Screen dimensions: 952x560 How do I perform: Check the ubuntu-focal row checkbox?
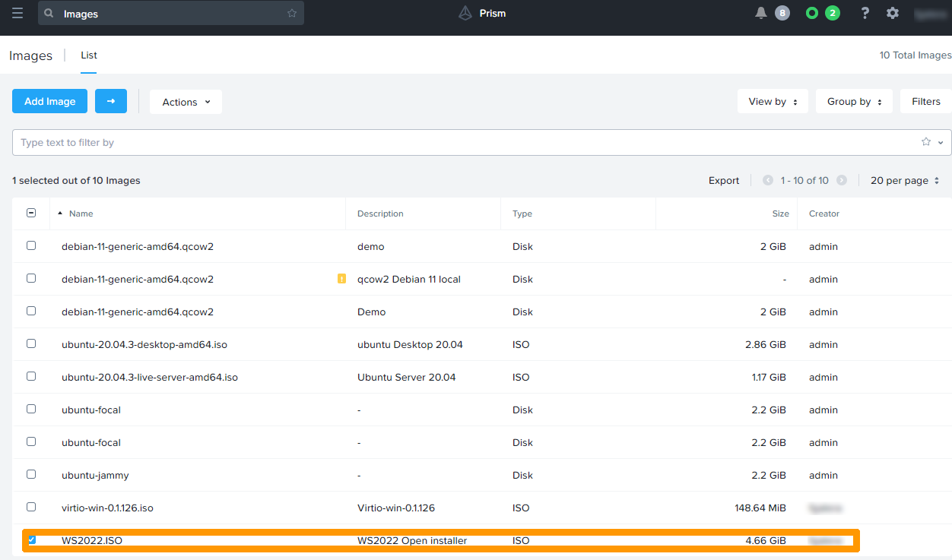30,409
